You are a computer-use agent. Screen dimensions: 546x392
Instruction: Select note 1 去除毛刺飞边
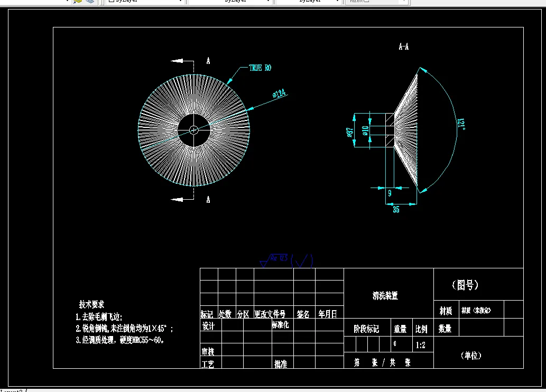[99, 317]
